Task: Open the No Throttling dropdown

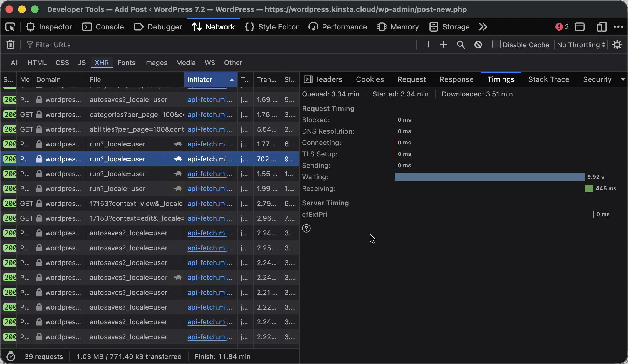Action: tap(581, 45)
